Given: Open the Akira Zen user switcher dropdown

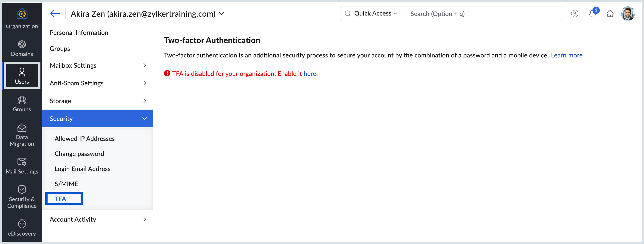Looking at the screenshot, I should click(x=222, y=14).
